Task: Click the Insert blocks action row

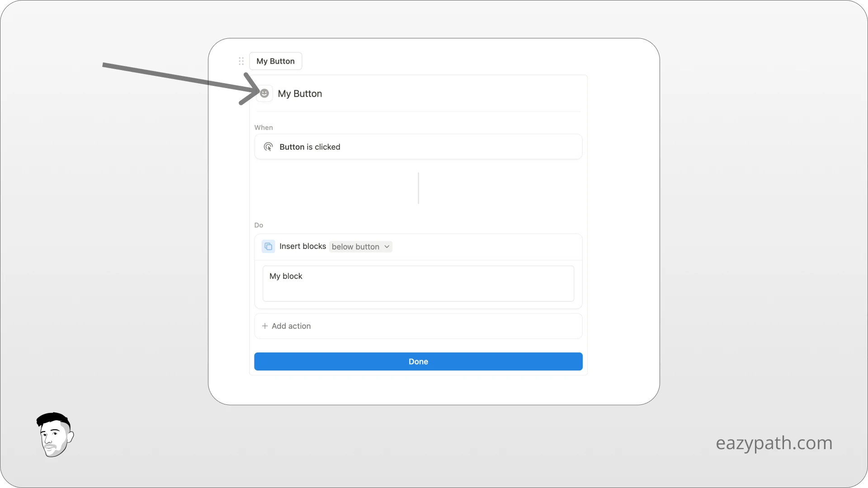Action: [x=418, y=246]
